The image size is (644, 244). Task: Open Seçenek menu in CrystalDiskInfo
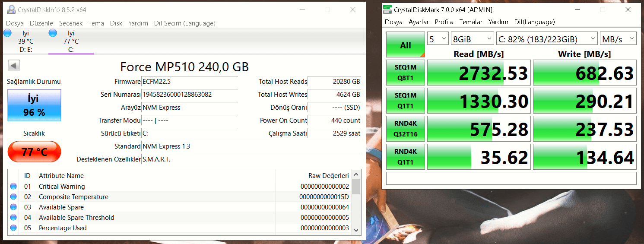(71, 23)
